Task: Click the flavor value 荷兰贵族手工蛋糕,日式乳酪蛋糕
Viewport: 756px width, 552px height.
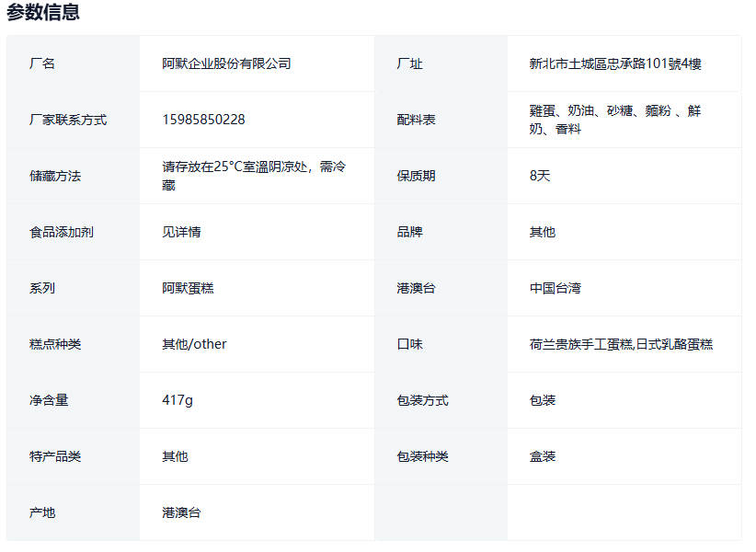Action: (621, 344)
